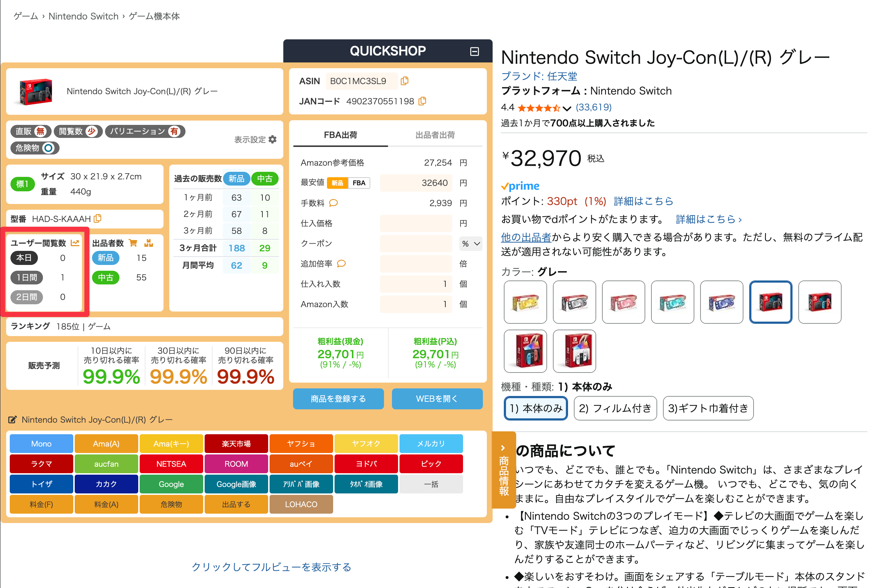
Task: Copy the model number HAD-S-KAAAH
Action: point(97,218)
